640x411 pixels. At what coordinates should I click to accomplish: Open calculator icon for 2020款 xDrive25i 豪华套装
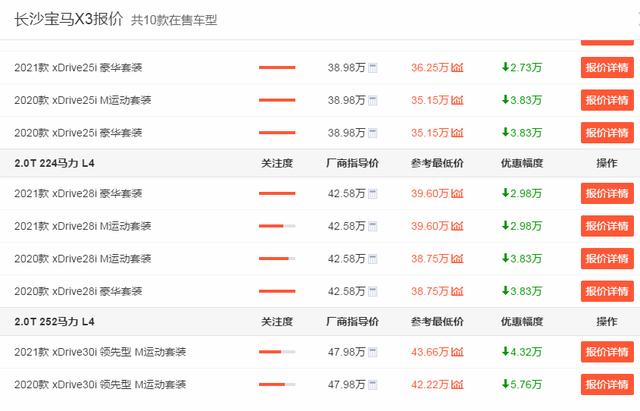coord(373,133)
